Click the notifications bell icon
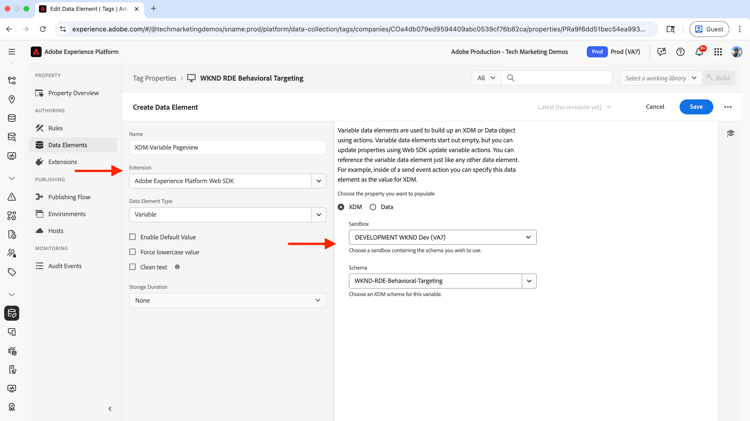The height and width of the screenshot is (421, 750). coord(699,52)
